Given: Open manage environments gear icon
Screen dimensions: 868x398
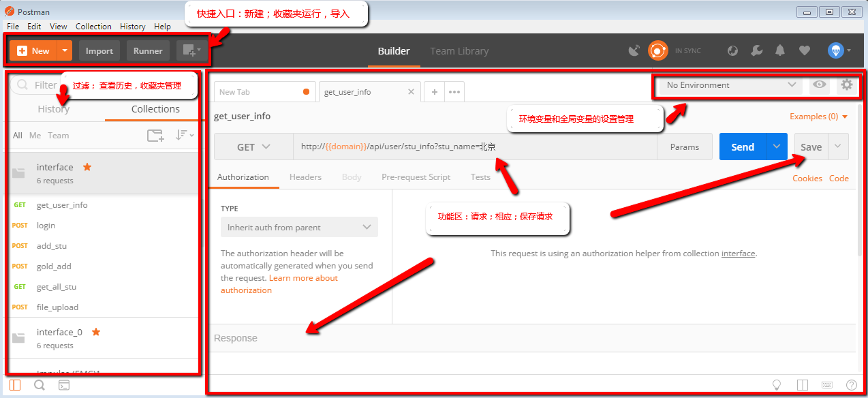Looking at the screenshot, I should tap(847, 85).
